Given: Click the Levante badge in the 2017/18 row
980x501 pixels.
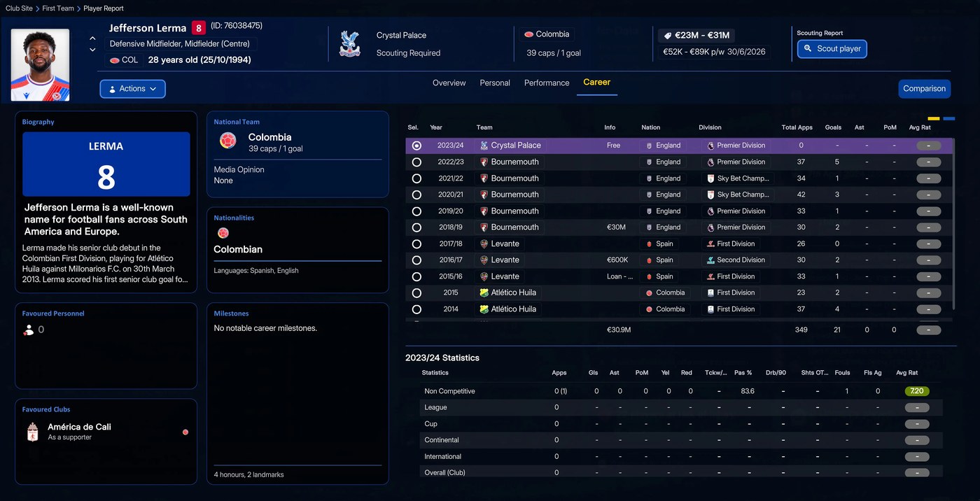Looking at the screenshot, I should click(484, 244).
